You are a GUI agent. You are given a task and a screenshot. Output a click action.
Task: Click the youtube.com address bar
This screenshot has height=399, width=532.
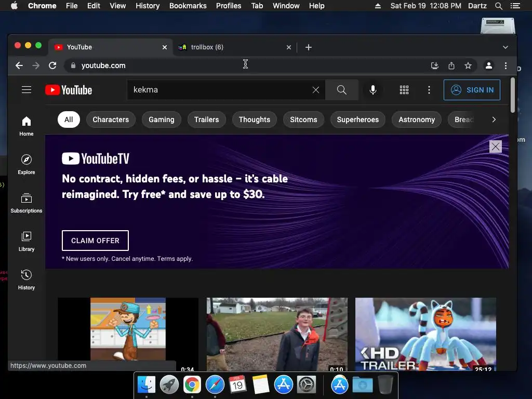coord(247,65)
